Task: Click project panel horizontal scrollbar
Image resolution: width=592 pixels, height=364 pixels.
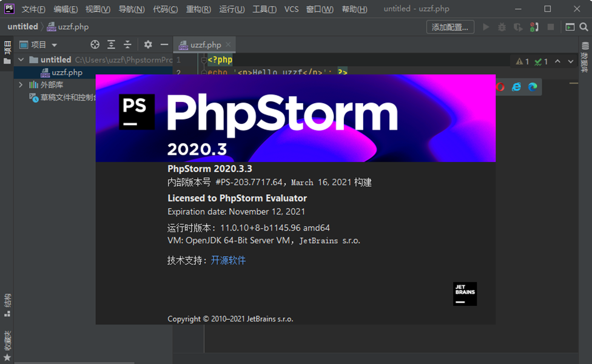Action: (75, 363)
